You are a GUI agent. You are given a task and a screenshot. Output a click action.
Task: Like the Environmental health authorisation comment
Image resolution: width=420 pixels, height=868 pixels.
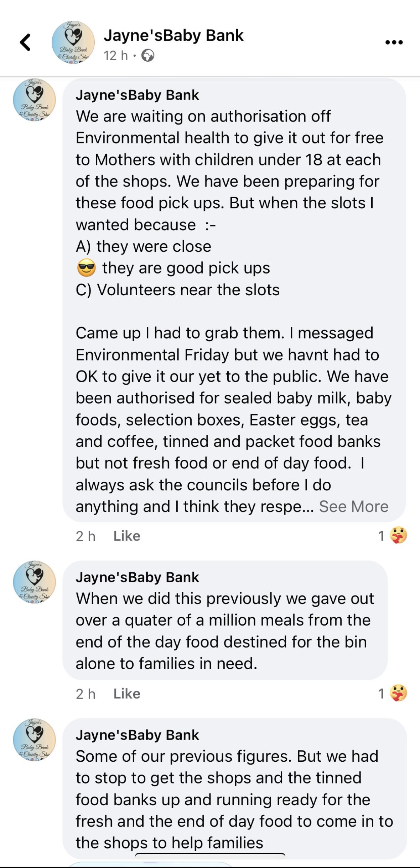[127, 536]
